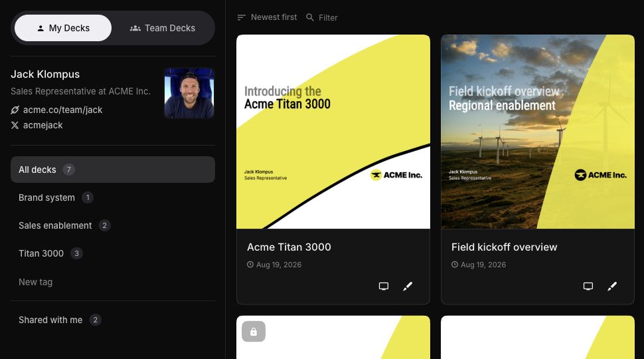
Task: Click the sort lines icon
Action: (x=242, y=17)
